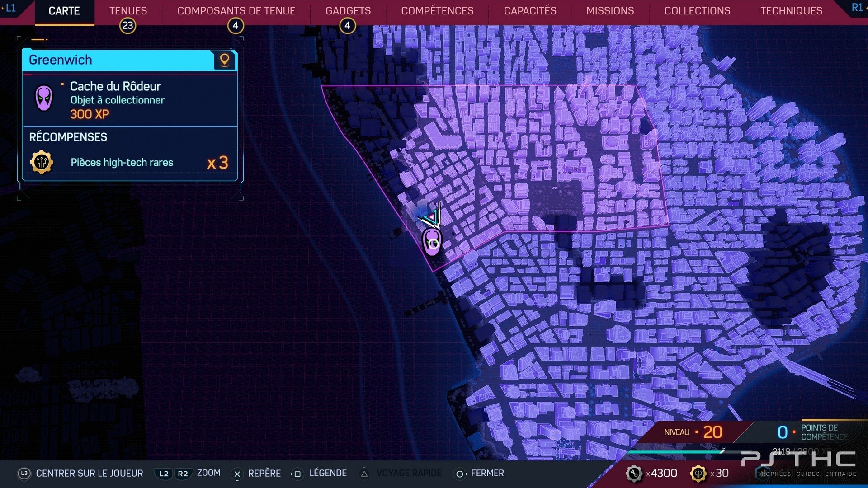
Task: Click the RÉCOMPENSES heading
Action: pyautogui.click(x=68, y=137)
